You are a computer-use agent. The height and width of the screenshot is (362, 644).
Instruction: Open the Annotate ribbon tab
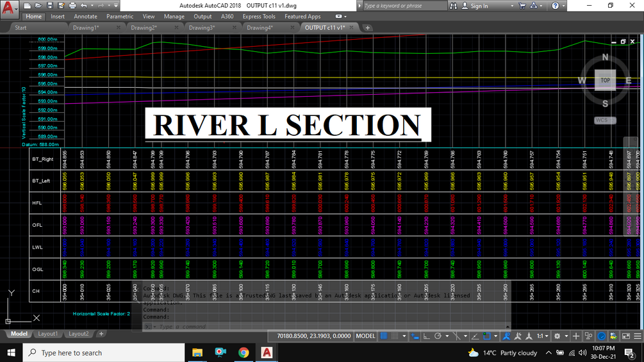(85, 17)
